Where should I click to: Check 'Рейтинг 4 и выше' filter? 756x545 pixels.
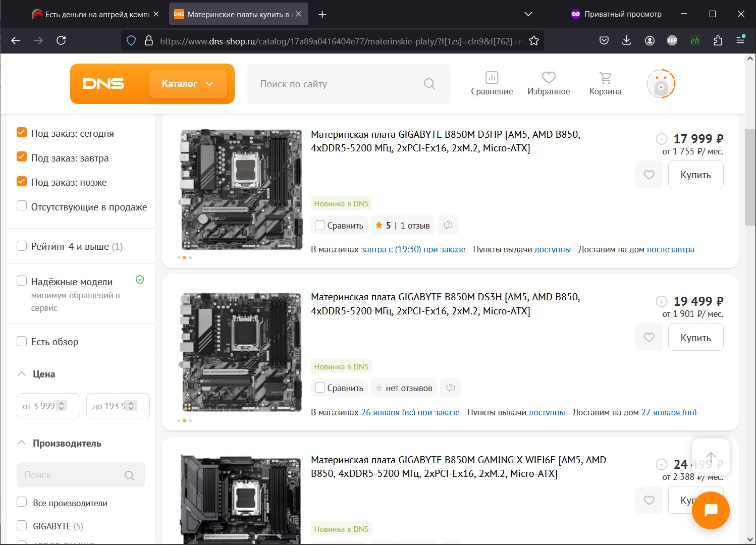(22, 246)
